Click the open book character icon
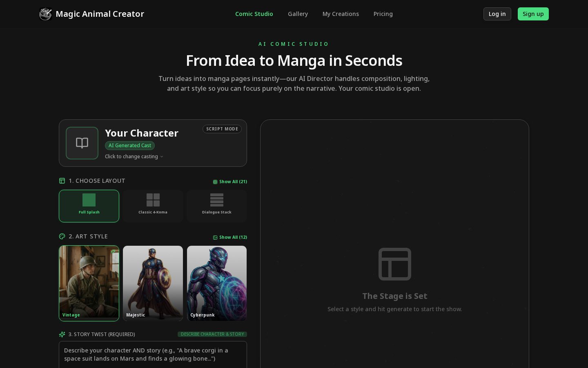This screenshot has width=588, height=368. pyautogui.click(x=82, y=143)
